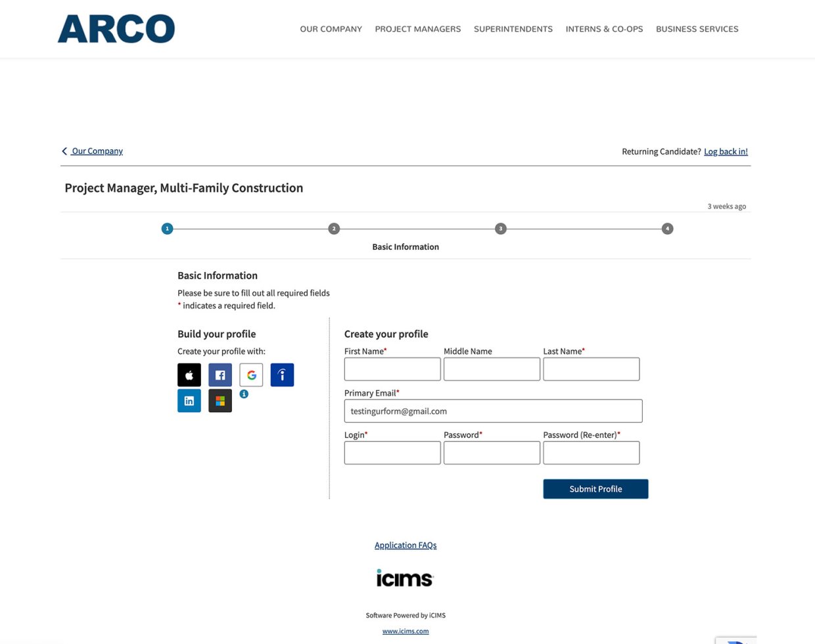Image resolution: width=815 pixels, height=644 pixels.
Task: Create profile using the Google icon
Action: [251, 375]
